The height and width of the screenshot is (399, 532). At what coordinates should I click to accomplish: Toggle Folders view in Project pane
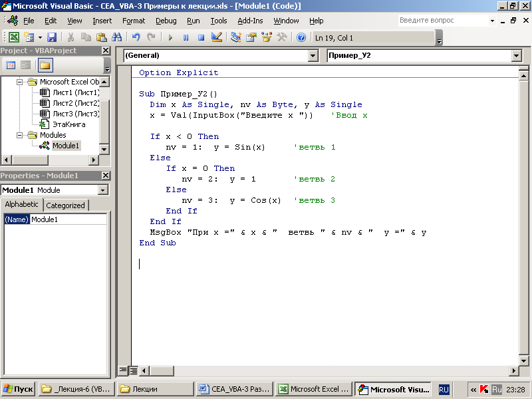pos(45,65)
